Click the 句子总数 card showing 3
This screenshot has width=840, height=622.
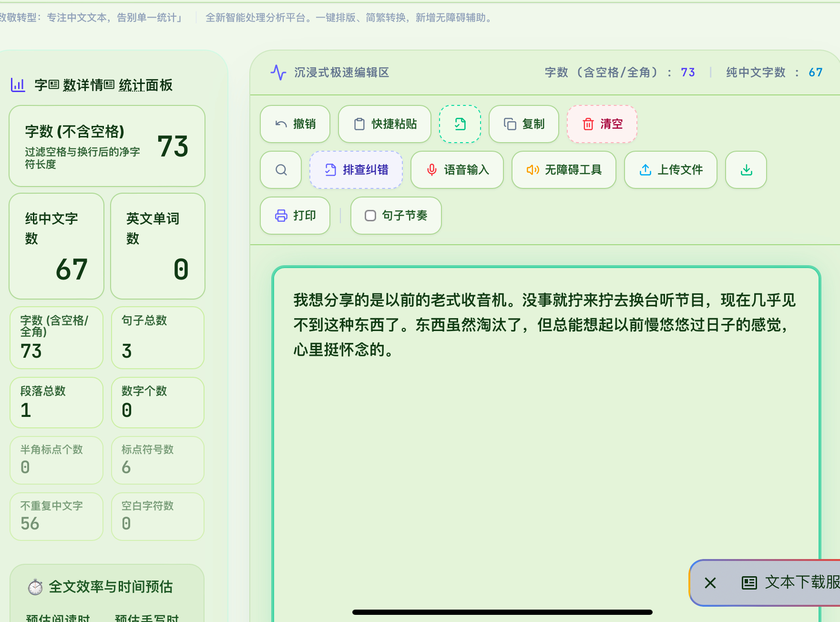coord(158,338)
